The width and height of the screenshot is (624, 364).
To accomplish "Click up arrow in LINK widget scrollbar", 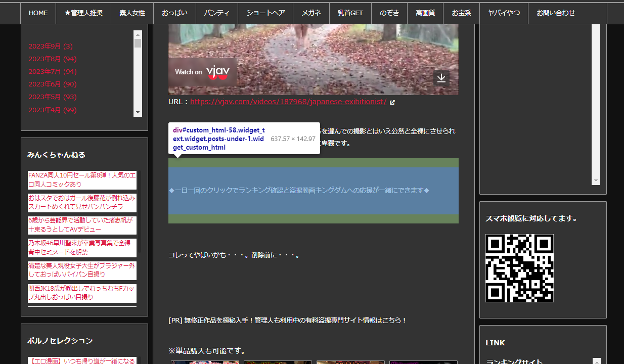I will 597,361.
